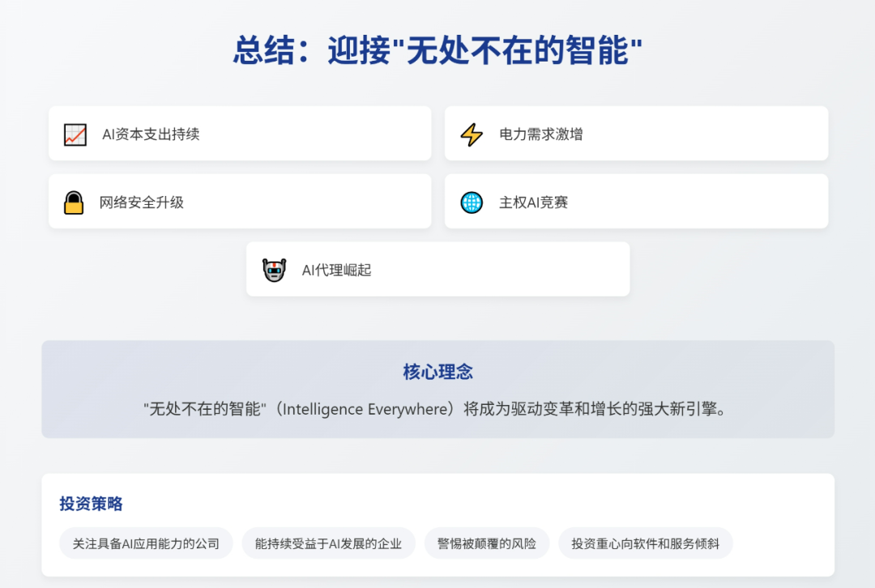Click the lightning bolt icon beside 电力需求激增
875x588 pixels.
472,134
